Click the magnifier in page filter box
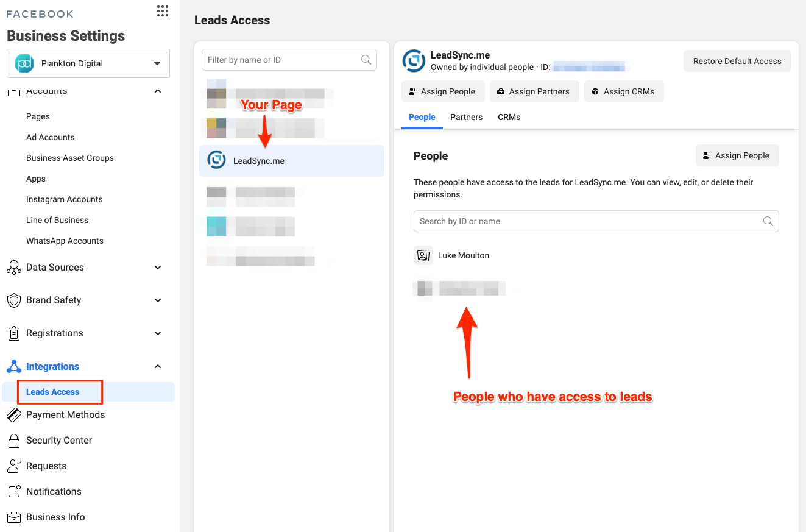The image size is (806, 532). click(x=366, y=60)
